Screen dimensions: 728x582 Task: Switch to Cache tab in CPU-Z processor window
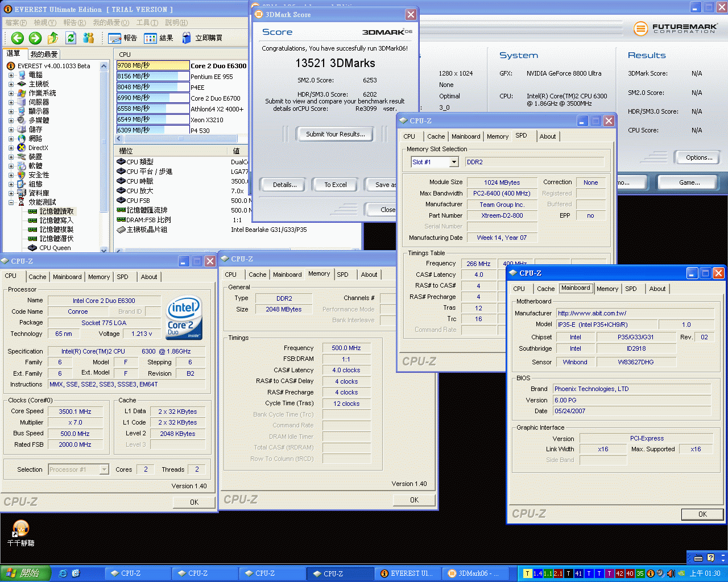38,277
